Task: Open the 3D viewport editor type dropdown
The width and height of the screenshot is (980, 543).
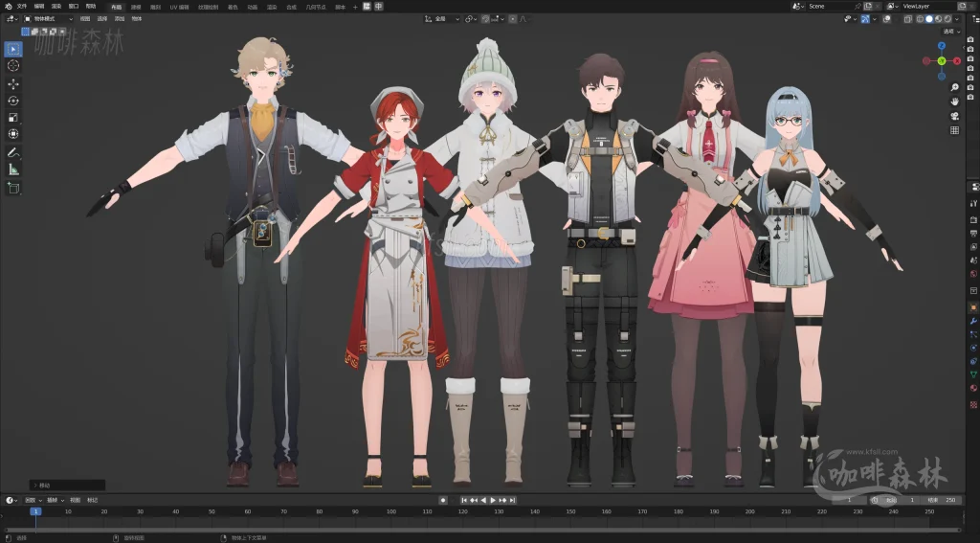Action: (x=12, y=19)
